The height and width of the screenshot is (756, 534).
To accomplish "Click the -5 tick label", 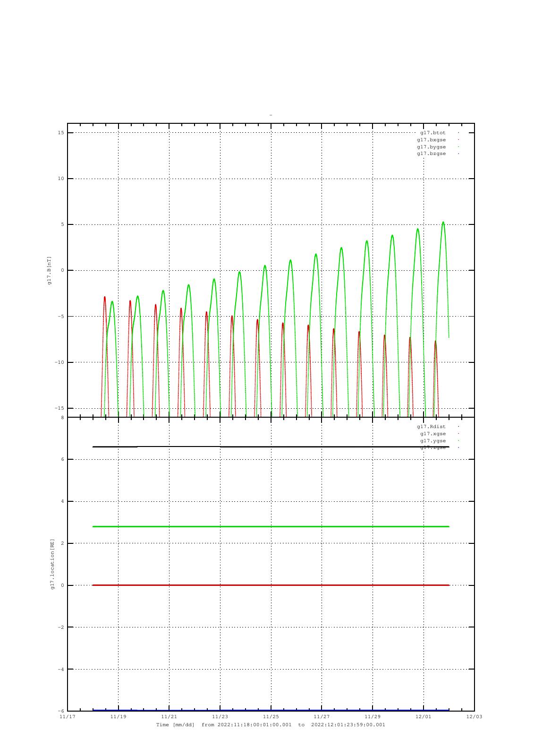I will point(61,317).
